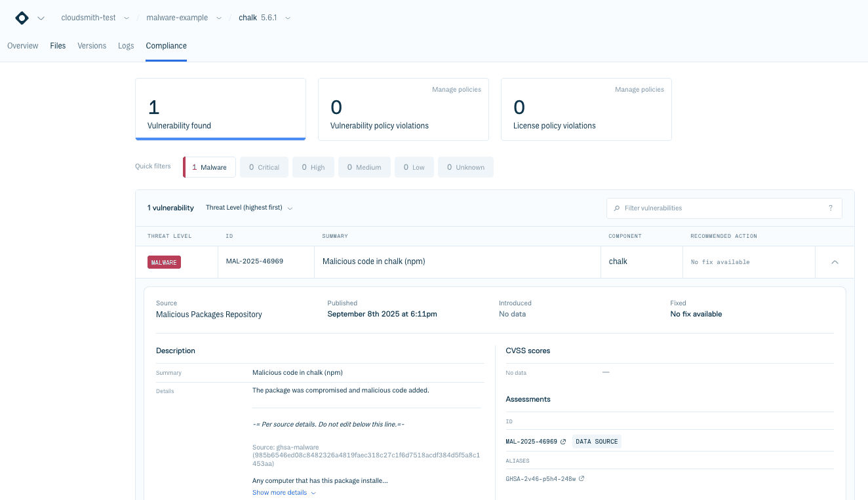Toggle the Low quick filter

coord(414,167)
